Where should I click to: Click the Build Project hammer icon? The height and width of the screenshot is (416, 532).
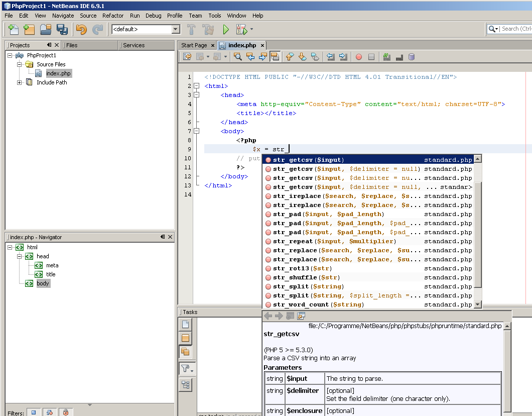pos(191,30)
